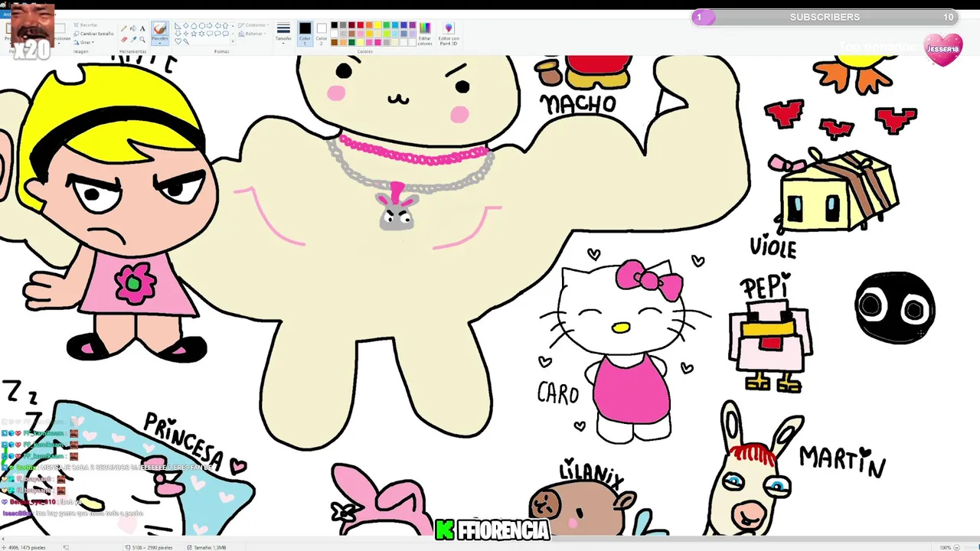This screenshot has height=551, width=980.
Task: Choose the rounded rectangular callout shape
Action: 210,34
